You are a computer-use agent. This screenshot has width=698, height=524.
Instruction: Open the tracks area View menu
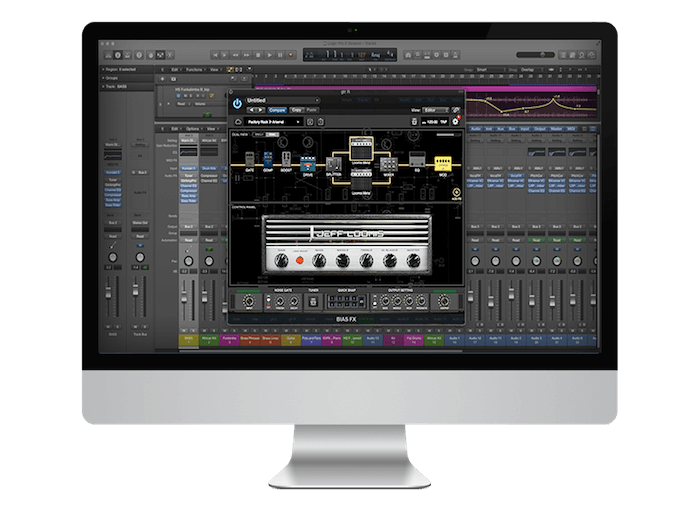(215, 69)
